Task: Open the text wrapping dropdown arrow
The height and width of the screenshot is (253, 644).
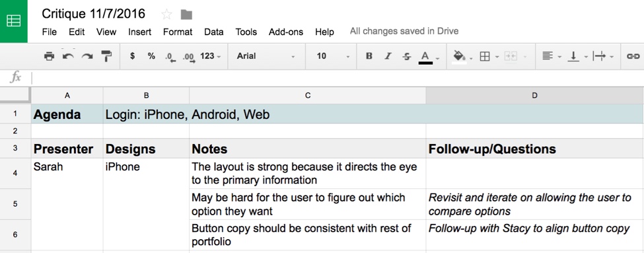Action: tap(612, 57)
